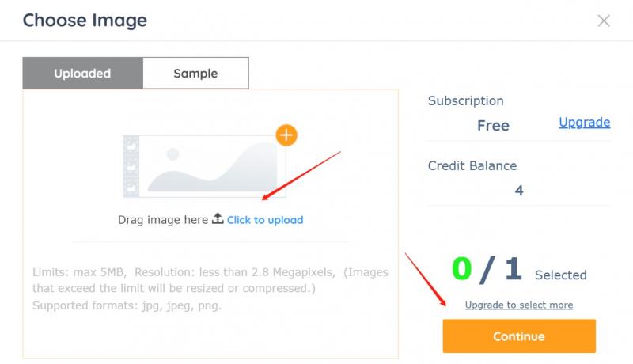Screen dimensions: 633x364
Task: Click the Free subscription plan label
Action: [493, 126]
